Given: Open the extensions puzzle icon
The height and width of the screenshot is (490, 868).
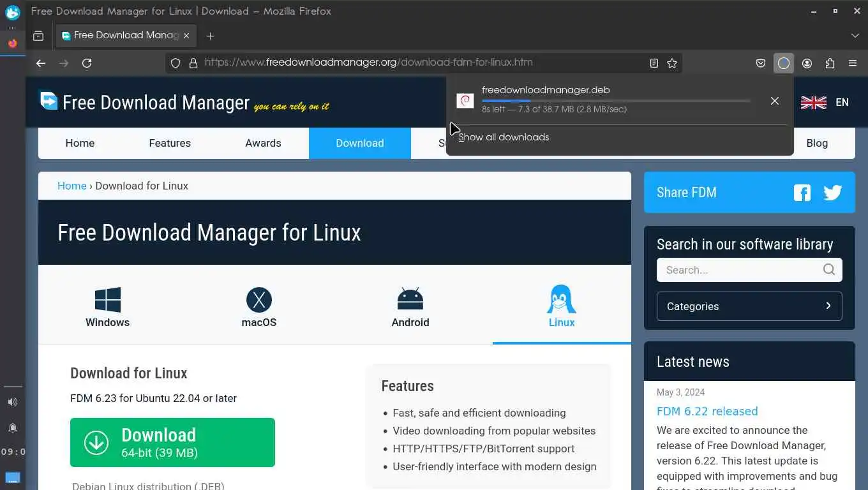Looking at the screenshot, I should click(830, 63).
